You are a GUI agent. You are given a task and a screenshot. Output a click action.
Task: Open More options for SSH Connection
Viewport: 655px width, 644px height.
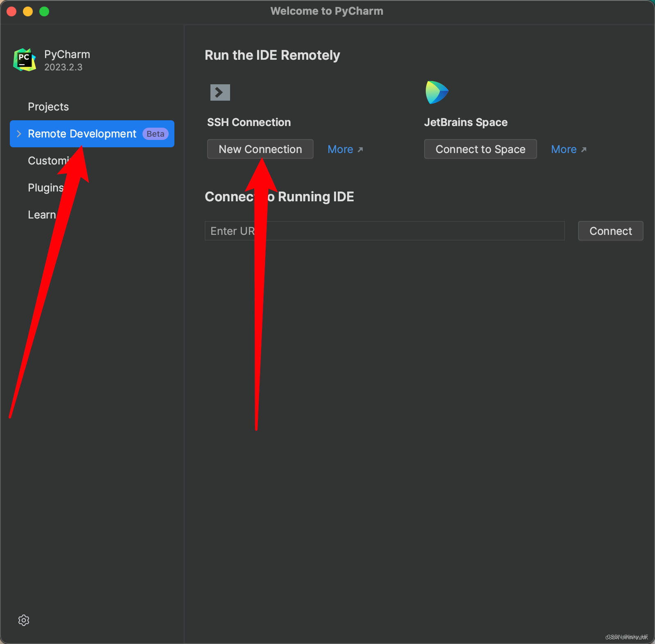click(340, 149)
